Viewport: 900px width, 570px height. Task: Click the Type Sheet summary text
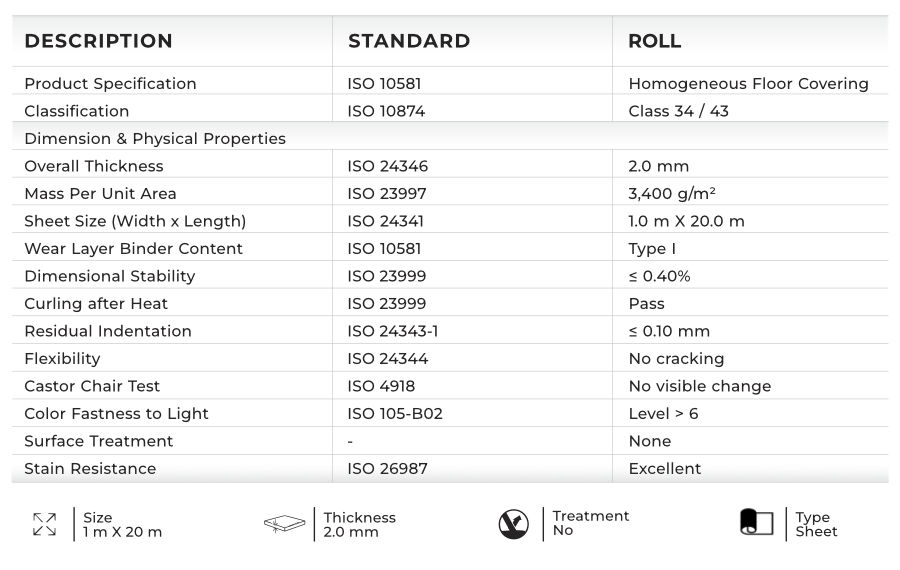click(816, 524)
